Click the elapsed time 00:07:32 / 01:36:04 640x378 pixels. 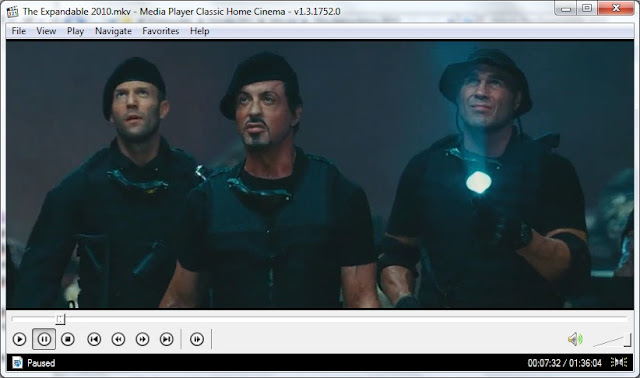point(564,363)
